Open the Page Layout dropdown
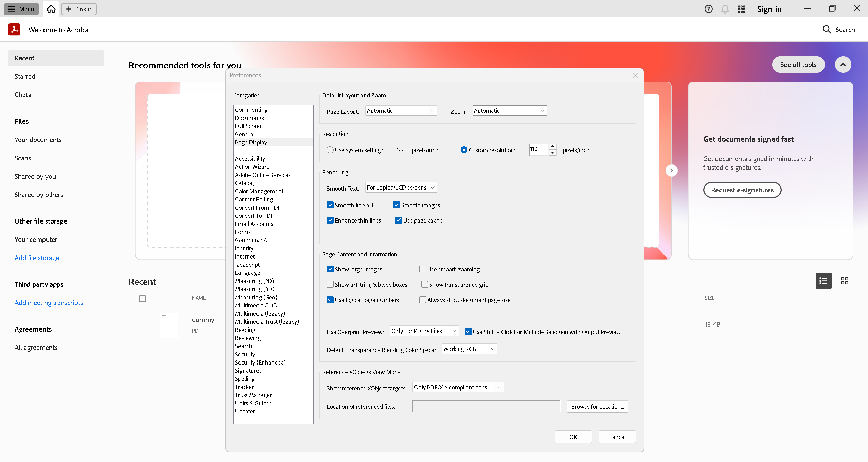 (401, 111)
